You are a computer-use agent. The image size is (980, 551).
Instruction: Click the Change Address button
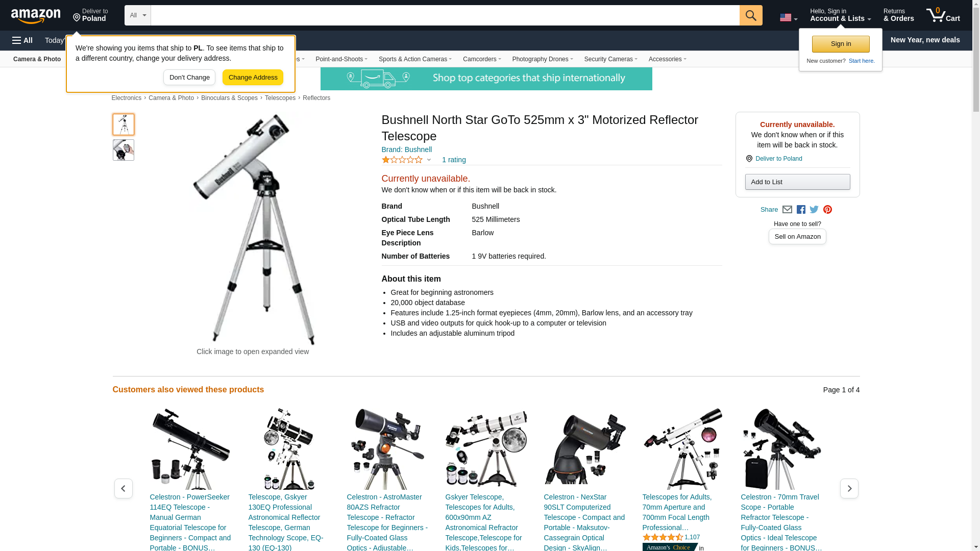click(253, 78)
